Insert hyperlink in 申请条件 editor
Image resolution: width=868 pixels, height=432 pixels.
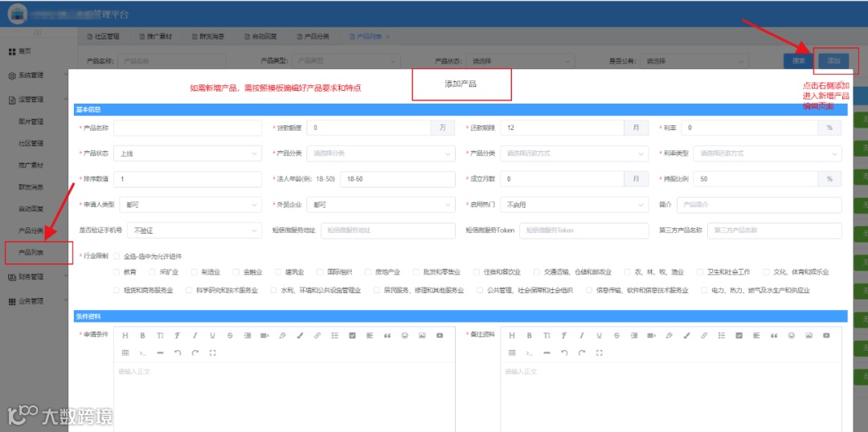click(x=317, y=335)
